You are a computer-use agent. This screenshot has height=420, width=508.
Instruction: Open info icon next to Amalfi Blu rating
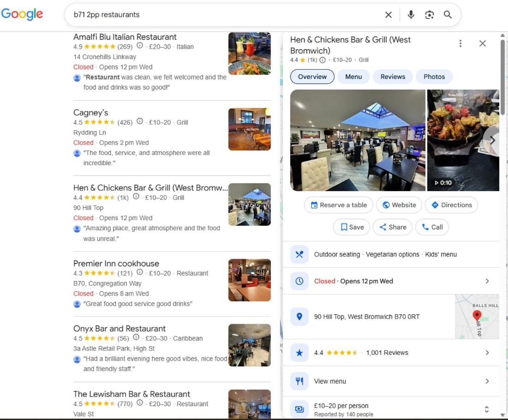point(140,46)
